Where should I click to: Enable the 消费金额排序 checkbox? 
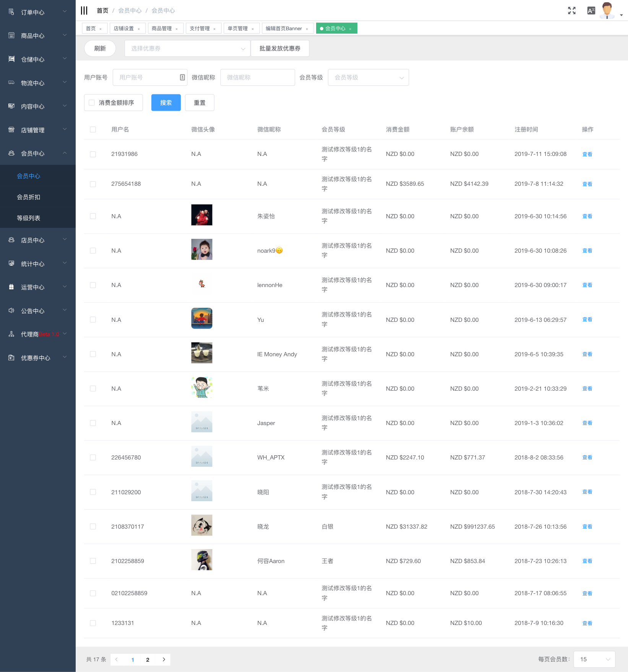92,103
